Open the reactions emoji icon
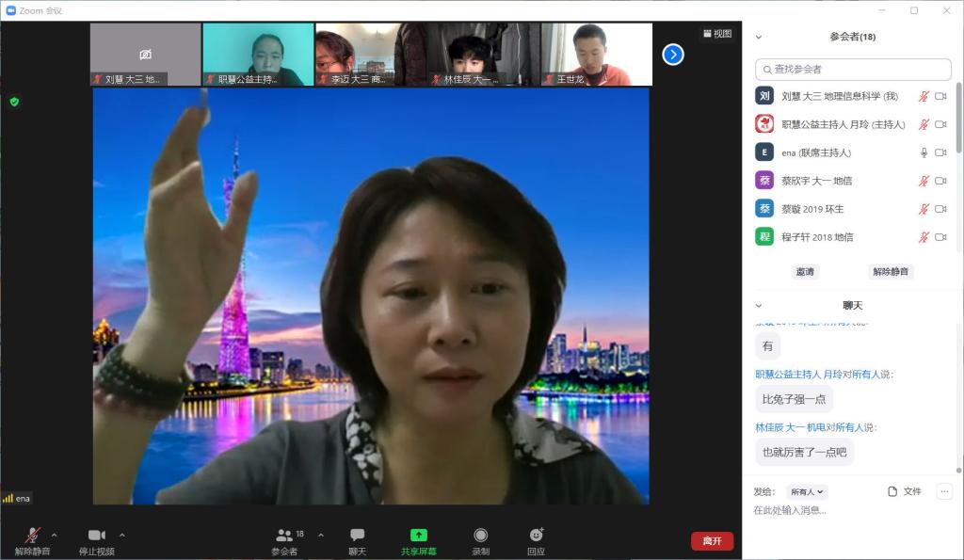The height and width of the screenshot is (560, 964). coord(536,535)
